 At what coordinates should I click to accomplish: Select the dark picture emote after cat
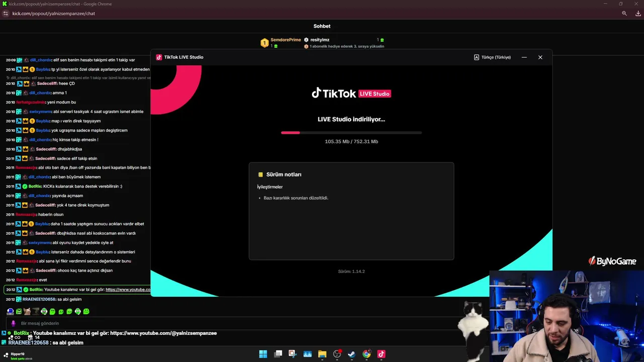(36, 312)
